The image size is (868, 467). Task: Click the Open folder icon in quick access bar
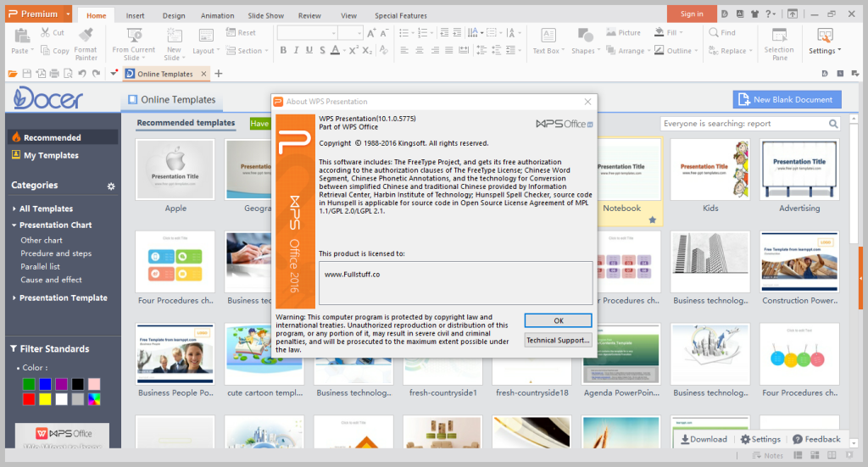click(13, 74)
